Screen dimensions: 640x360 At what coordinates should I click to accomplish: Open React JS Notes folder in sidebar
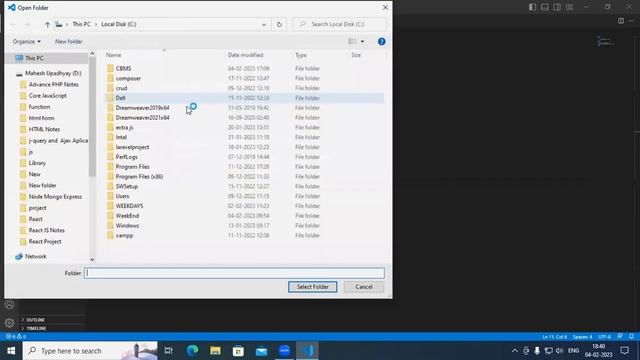click(x=47, y=230)
